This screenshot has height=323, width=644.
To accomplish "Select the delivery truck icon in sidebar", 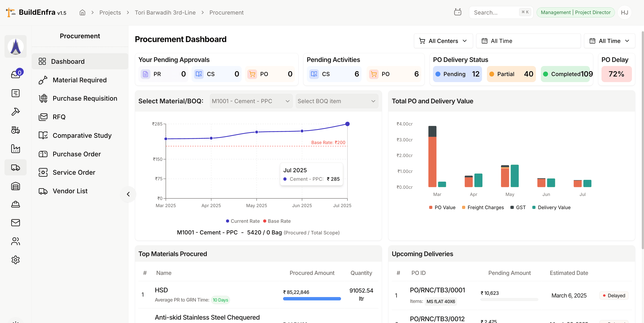I will 15,167.
